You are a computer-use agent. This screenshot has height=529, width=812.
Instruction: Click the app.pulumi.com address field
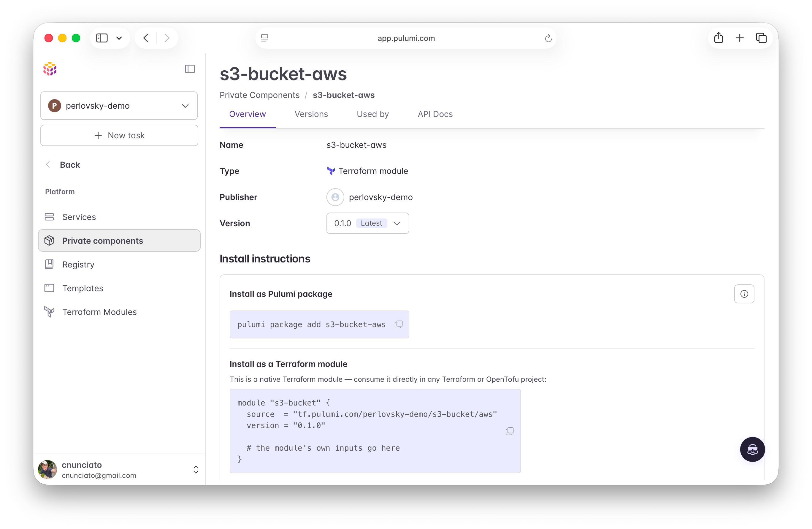406,38
